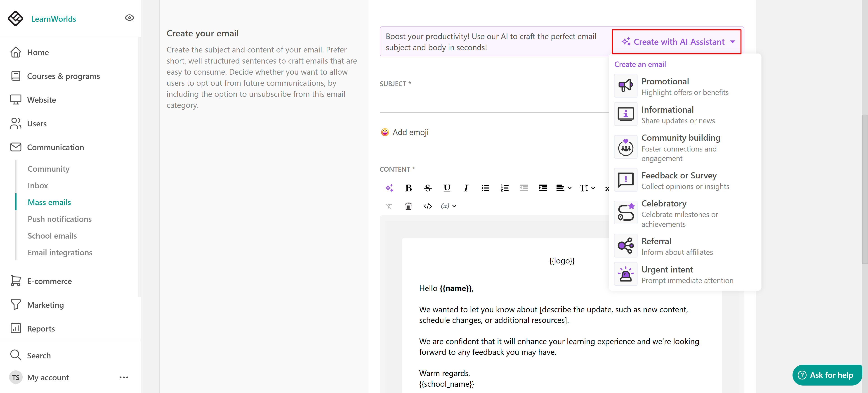Click the AI sparkle icon in toolbar

pyautogui.click(x=389, y=188)
